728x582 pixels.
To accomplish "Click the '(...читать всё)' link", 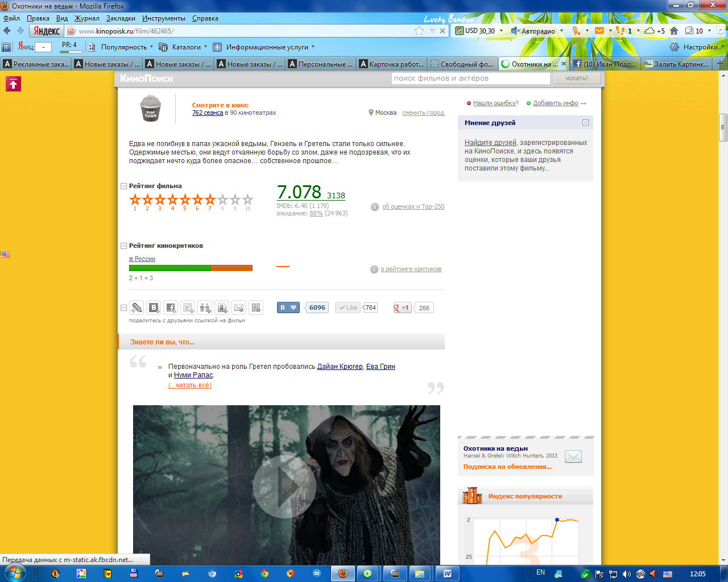I will coord(190,385).
